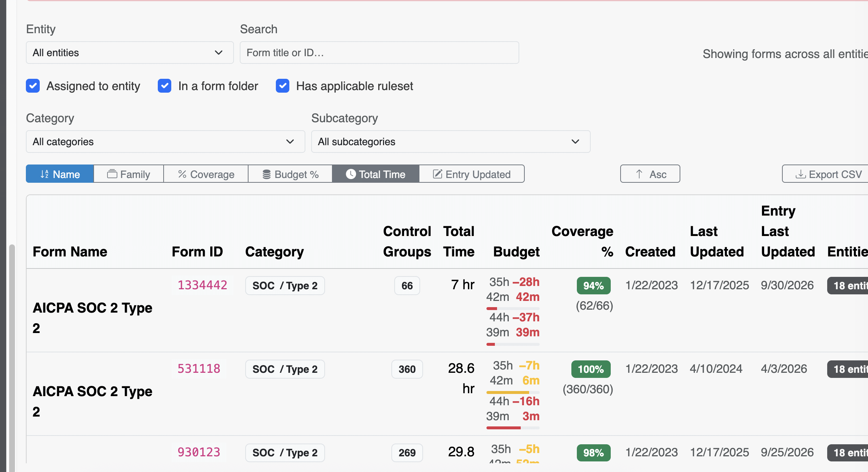Image resolution: width=868 pixels, height=472 pixels.
Task: Click the Family sort folder icon
Action: (x=112, y=174)
